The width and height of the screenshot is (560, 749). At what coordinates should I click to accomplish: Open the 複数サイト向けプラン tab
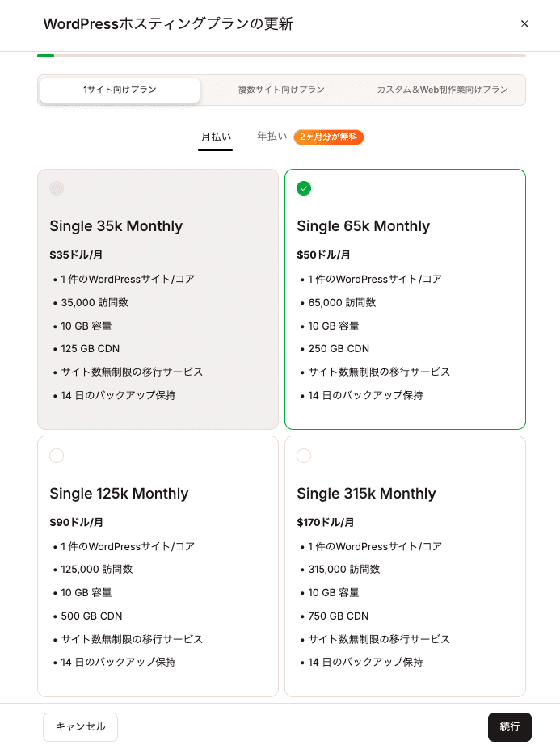coord(281,90)
